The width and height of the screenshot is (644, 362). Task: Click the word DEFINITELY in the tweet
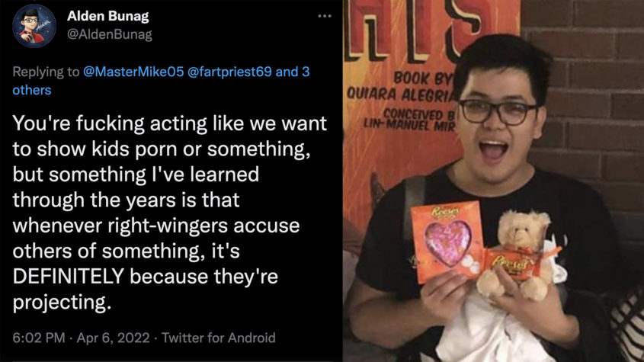pyautogui.click(x=73, y=278)
